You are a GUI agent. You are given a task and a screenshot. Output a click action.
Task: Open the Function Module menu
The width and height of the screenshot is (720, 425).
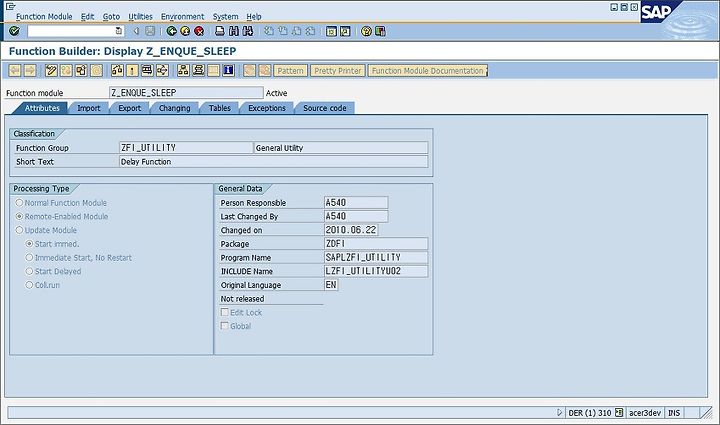pyautogui.click(x=44, y=17)
